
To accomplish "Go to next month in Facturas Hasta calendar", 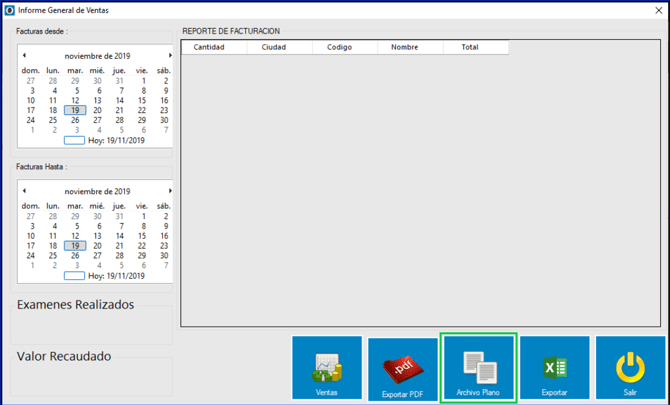I will [x=169, y=191].
